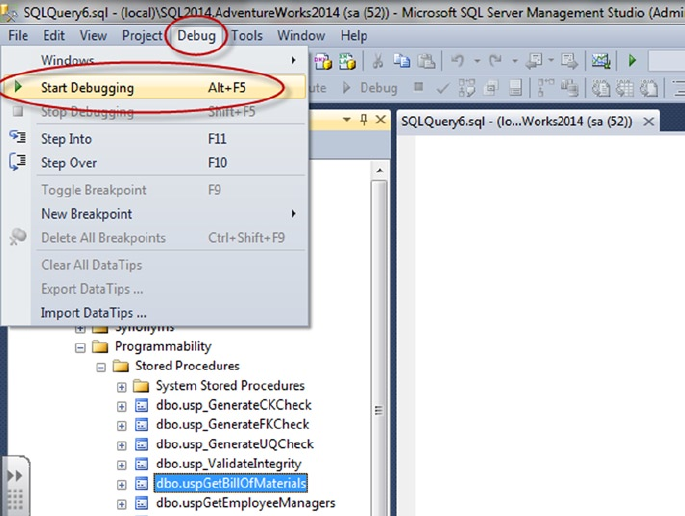Open the Redo history dropdown arrow
The image size is (685, 516).
pyautogui.click(x=515, y=61)
